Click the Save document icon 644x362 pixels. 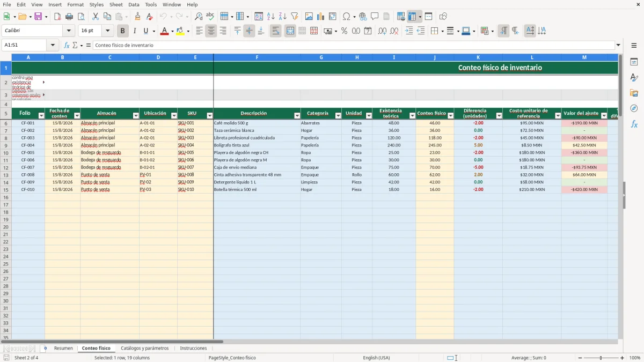point(38,17)
